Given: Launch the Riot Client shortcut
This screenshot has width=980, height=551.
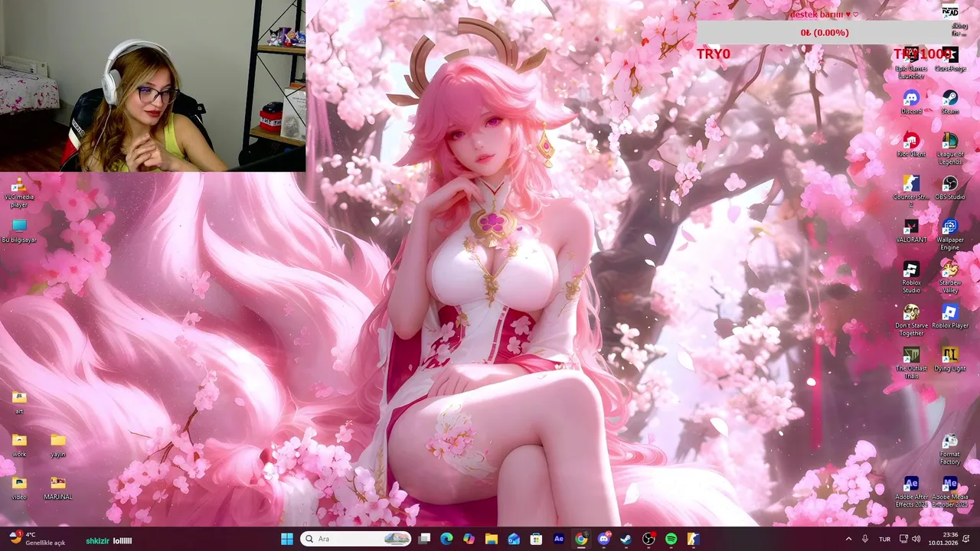Looking at the screenshot, I should [911, 145].
